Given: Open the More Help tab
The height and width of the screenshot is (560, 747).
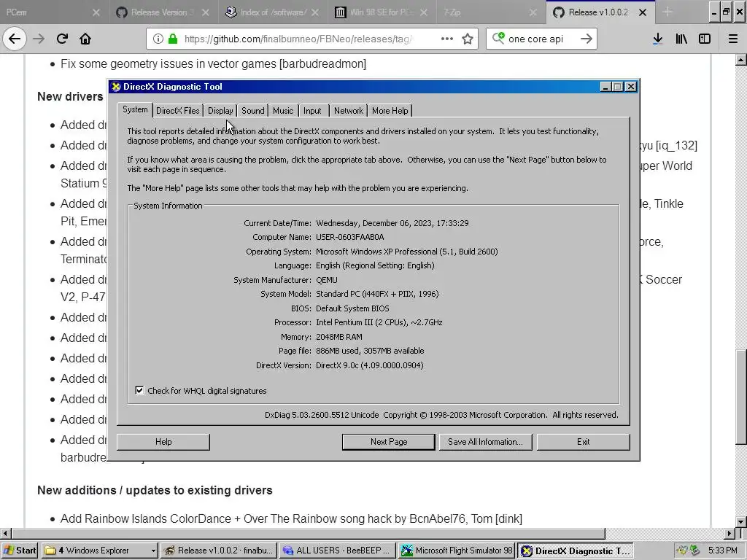Looking at the screenshot, I should [x=390, y=111].
